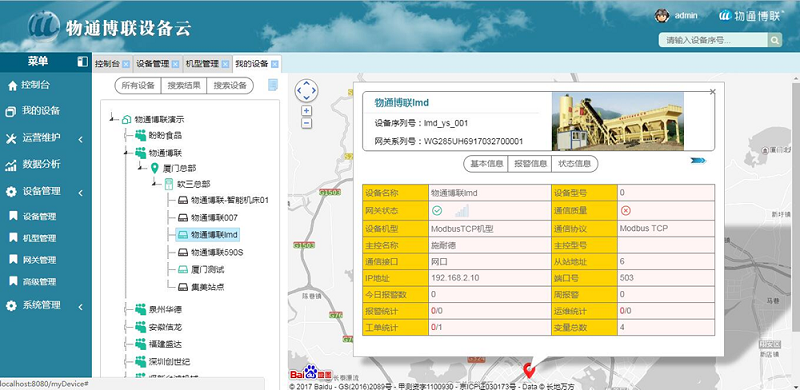The image size is (800, 390).
Task: Select 设备管理 submenu item
Action: 40,216
